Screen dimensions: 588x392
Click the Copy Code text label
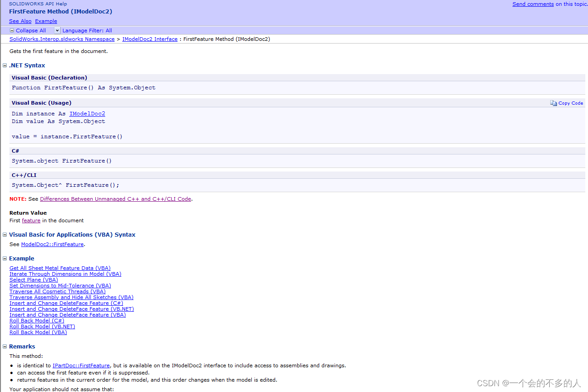click(570, 103)
